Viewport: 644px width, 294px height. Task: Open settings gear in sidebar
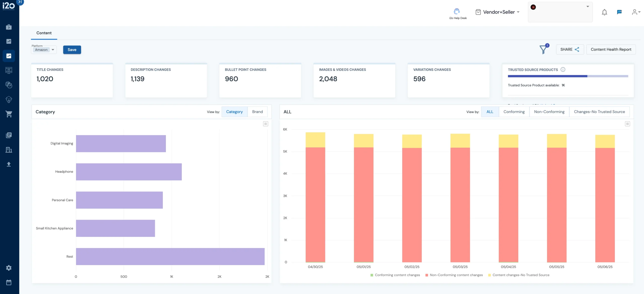pos(9,268)
